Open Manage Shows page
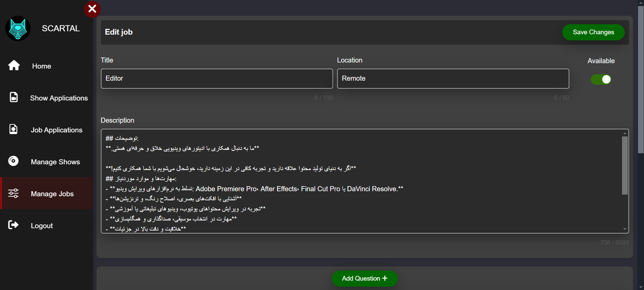This screenshot has width=644, height=290. click(46, 162)
